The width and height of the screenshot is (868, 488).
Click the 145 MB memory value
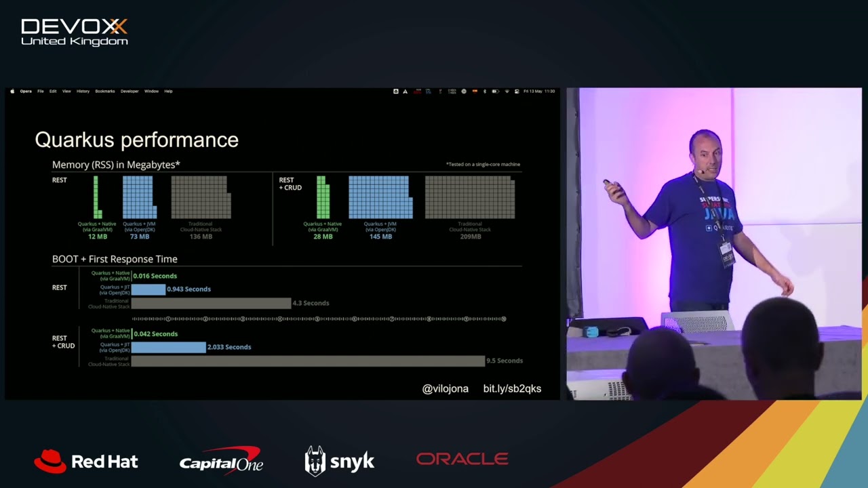(380, 237)
